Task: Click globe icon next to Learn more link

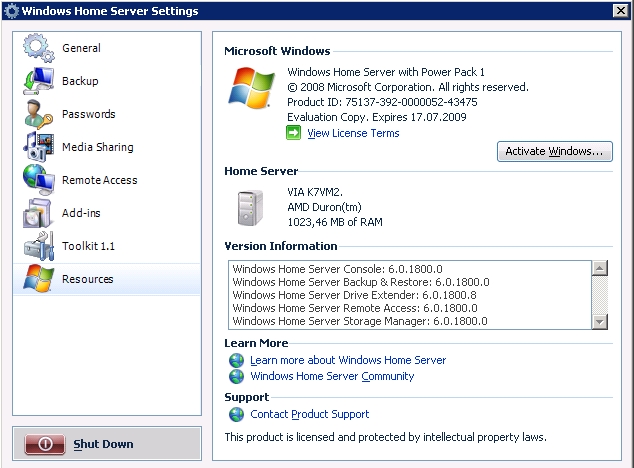Action: 237,360
